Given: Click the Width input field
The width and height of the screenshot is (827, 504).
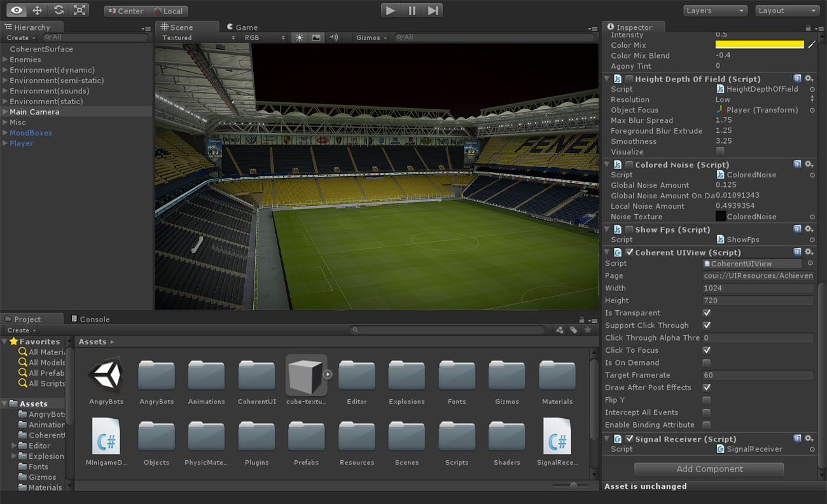Looking at the screenshot, I should pyautogui.click(x=757, y=288).
